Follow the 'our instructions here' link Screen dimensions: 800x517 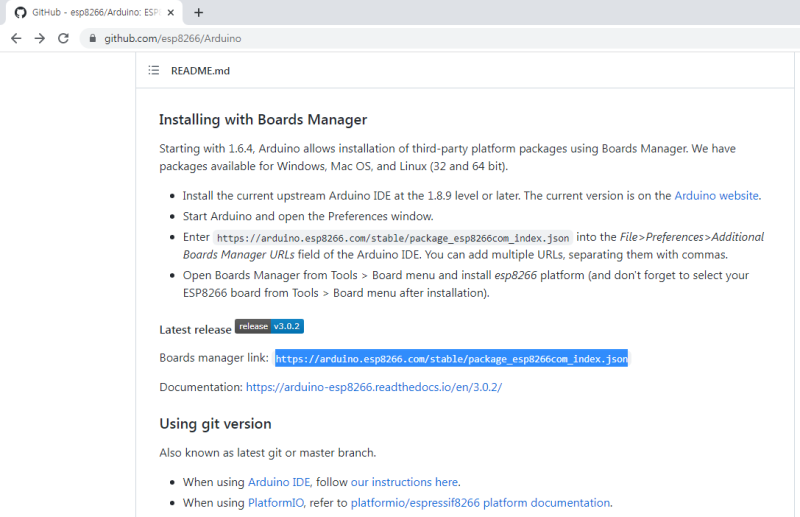pyautogui.click(x=404, y=482)
